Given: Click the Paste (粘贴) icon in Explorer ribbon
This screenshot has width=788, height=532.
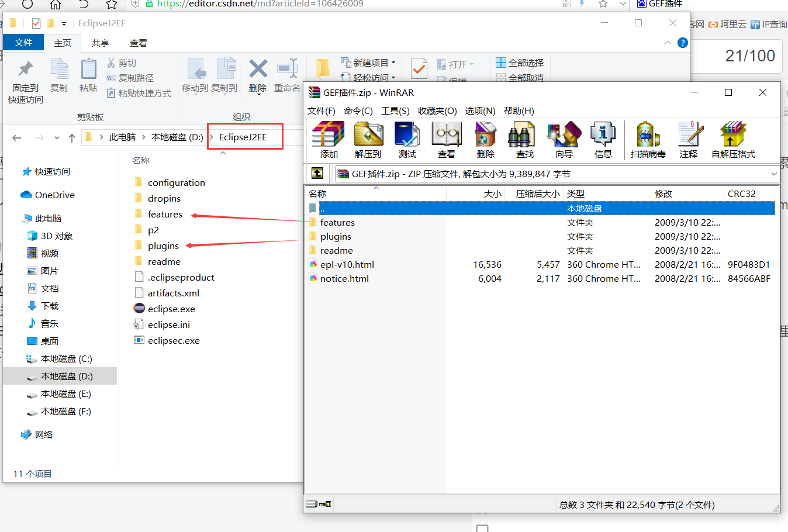Looking at the screenshot, I should (x=88, y=76).
